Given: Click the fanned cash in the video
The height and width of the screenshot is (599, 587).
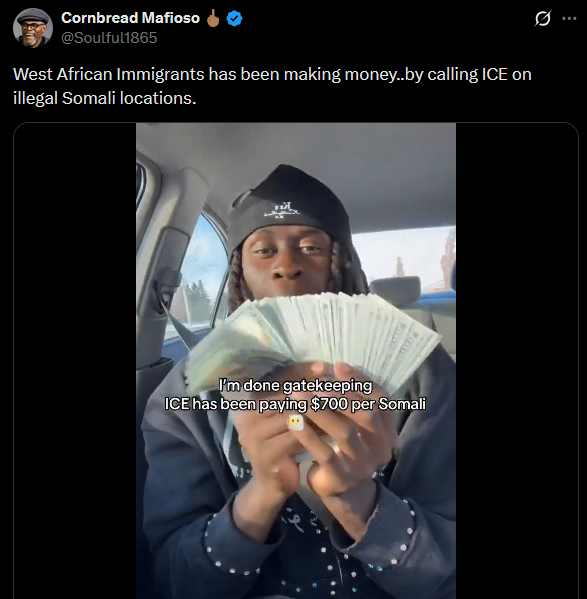Looking at the screenshot, I should [313, 337].
